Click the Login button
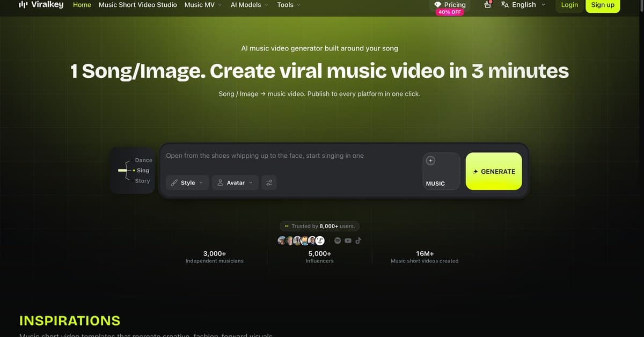Screen dimensions: 644x337 point(569,5)
